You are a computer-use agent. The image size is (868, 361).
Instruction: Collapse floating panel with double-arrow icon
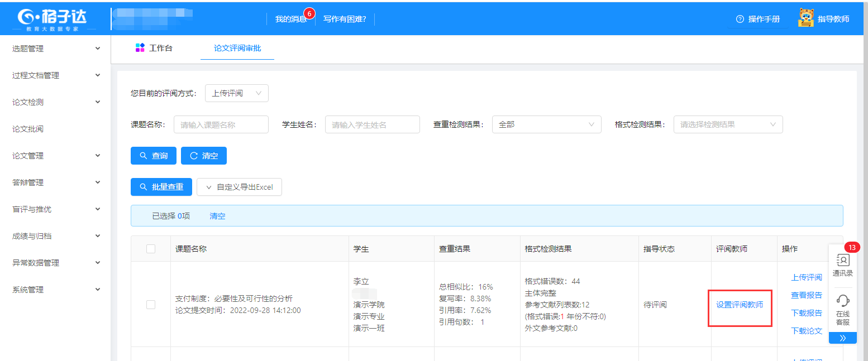click(x=842, y=338)
